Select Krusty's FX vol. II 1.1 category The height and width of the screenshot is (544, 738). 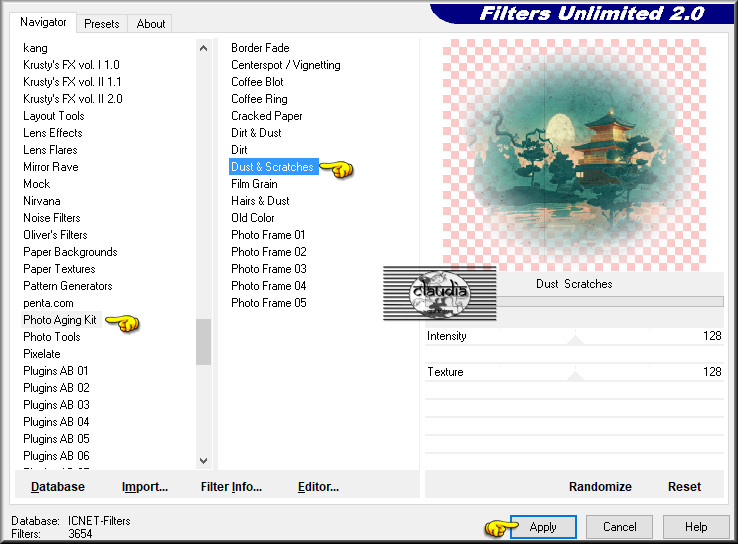(72, 82)
